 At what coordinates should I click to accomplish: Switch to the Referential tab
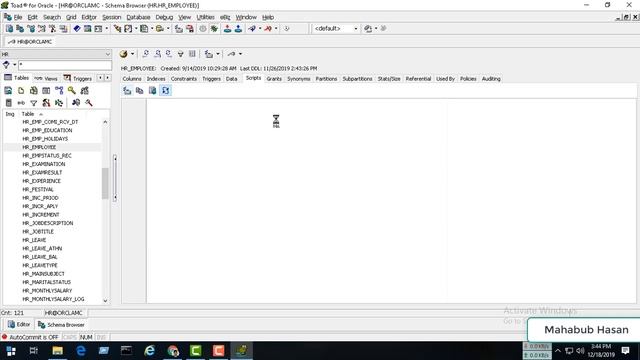tap(418, 79)
